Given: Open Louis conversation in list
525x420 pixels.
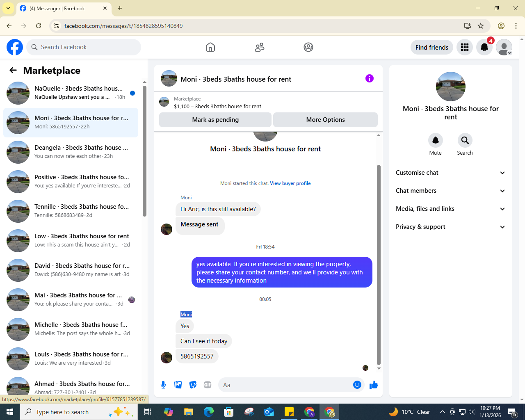Looking at the screenshot, I should [71, 359].
